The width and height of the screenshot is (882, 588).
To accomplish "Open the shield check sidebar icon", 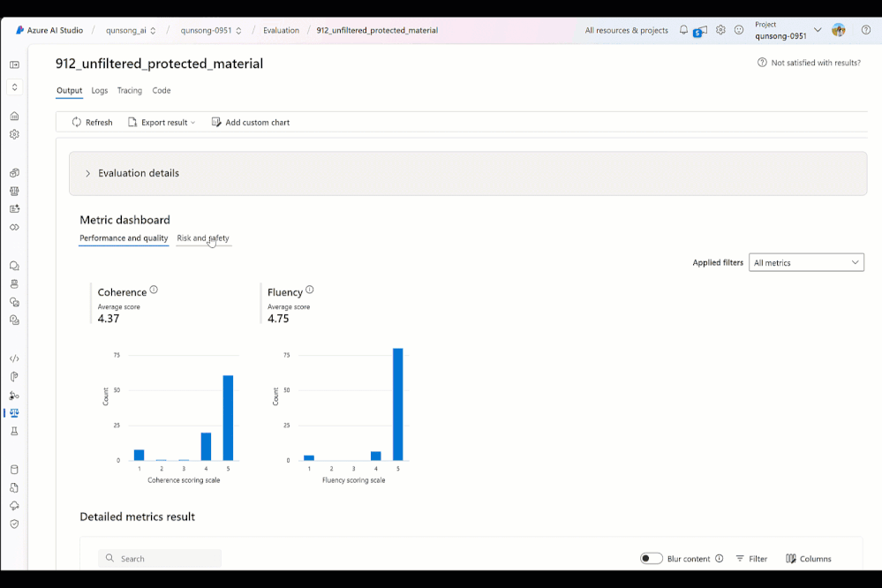I will [15, 524].
